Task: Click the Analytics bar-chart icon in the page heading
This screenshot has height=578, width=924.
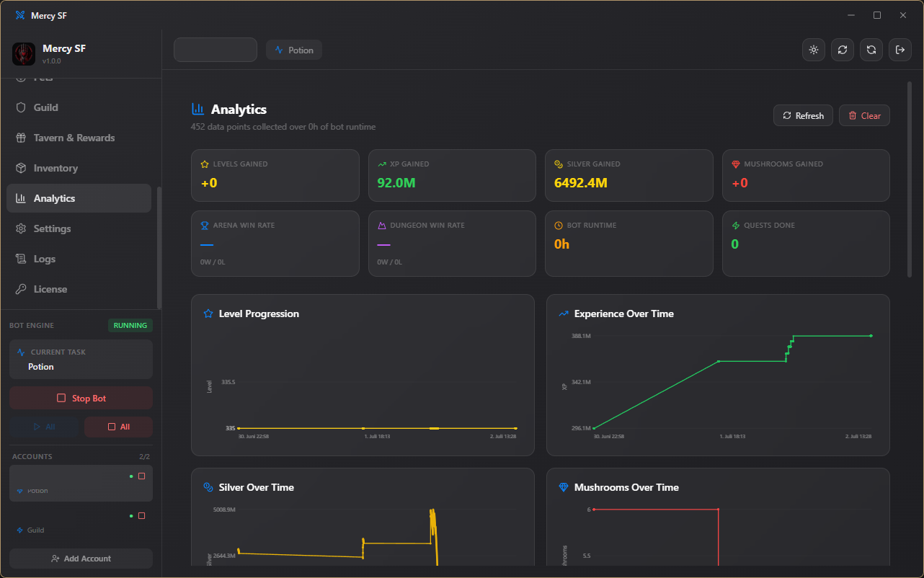Action: coord(197,109)
